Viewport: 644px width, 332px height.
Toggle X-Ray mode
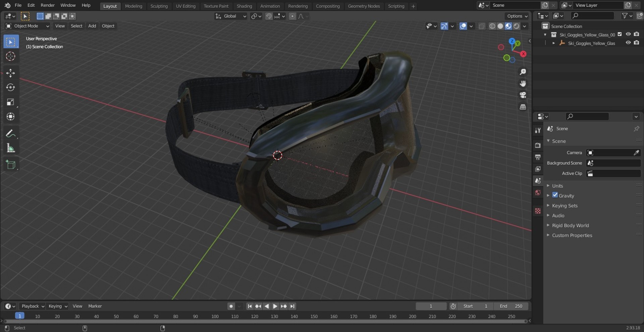[482, 26]
